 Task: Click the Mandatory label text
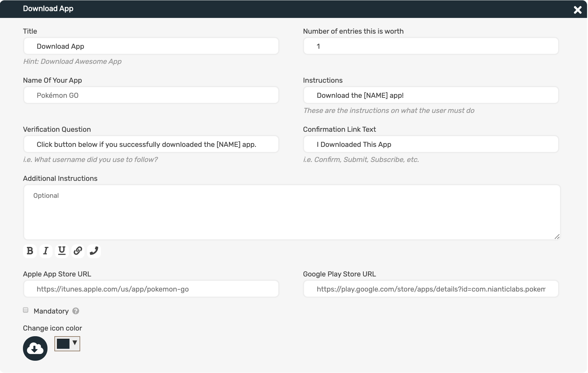tap(51, 311)
